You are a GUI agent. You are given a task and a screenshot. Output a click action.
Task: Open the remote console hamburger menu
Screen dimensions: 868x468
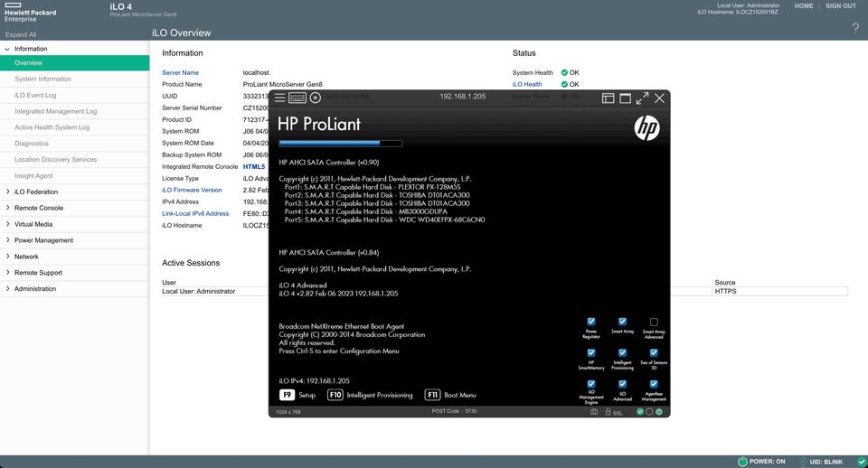pos(280,98)
